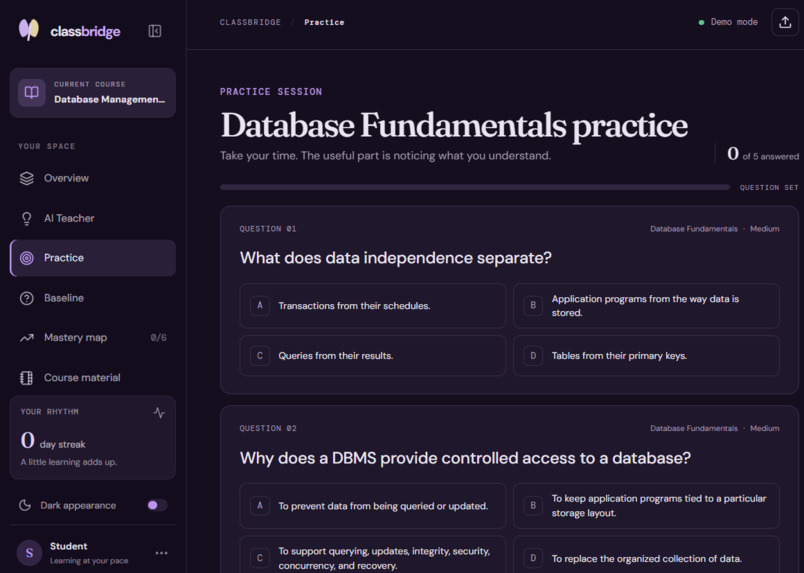Click the AI Teacher lightbulb icon

(x=27, y=219)
